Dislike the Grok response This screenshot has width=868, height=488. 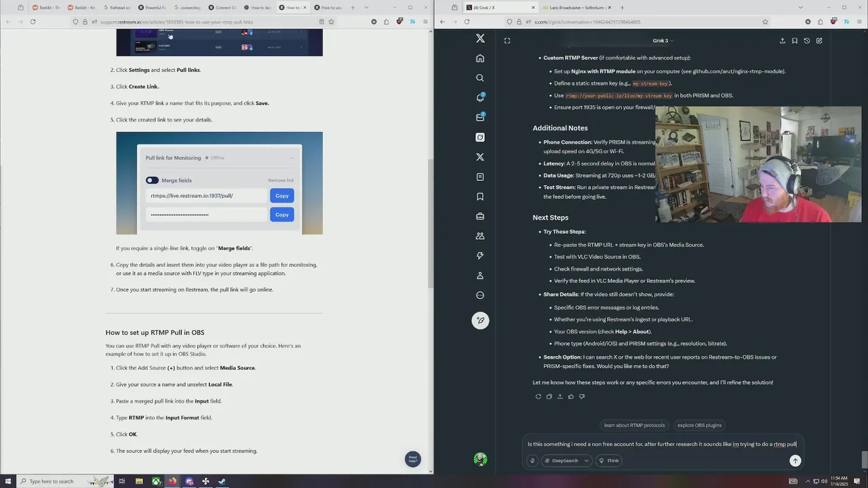(x=581, y=396)
